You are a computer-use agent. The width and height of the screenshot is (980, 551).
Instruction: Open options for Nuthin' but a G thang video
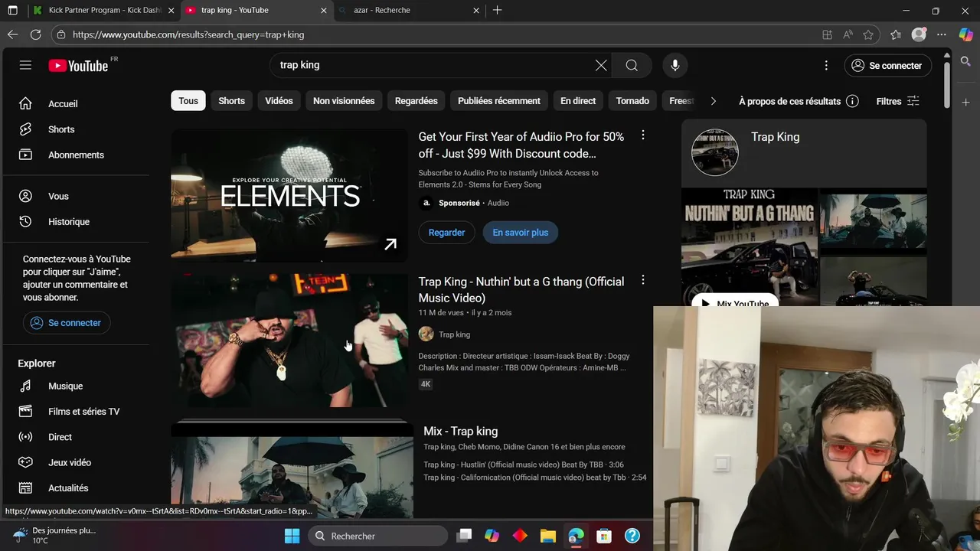(x=642, y=280)
